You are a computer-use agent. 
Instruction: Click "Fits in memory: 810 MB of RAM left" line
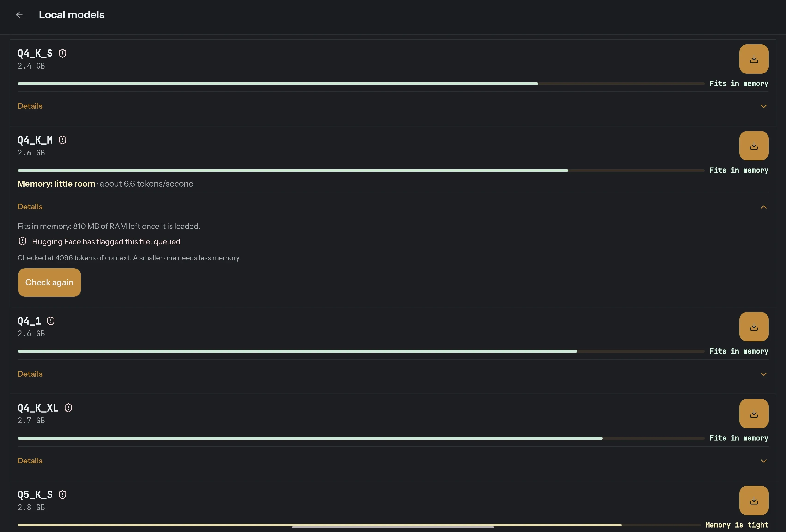point(109,226)
